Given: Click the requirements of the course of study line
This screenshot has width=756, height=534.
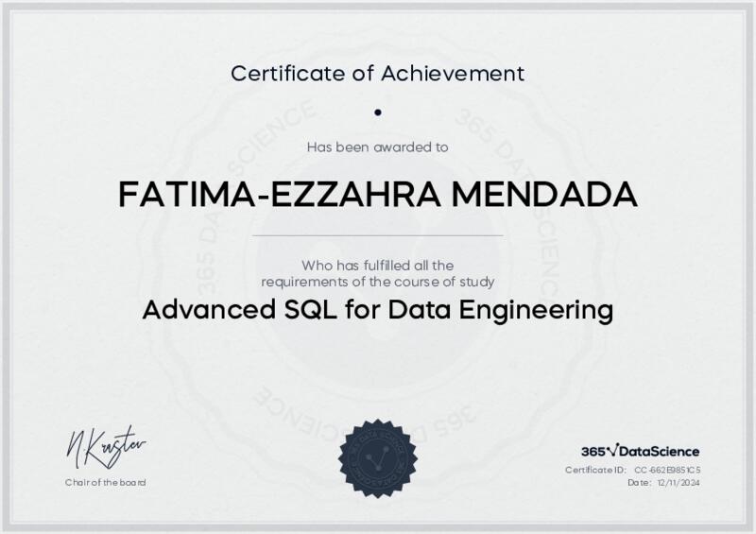Looking at the screenshot, I should point(378,282).
